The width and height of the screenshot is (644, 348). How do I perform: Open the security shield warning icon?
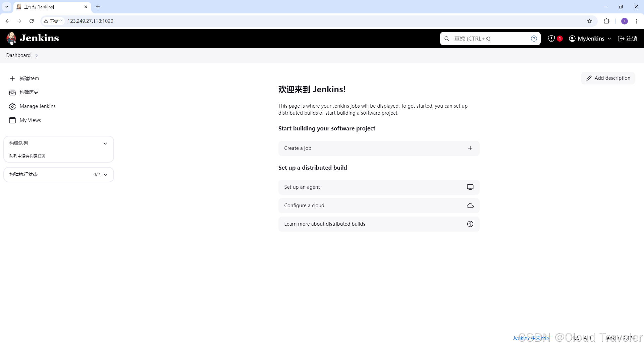point(551,39)
